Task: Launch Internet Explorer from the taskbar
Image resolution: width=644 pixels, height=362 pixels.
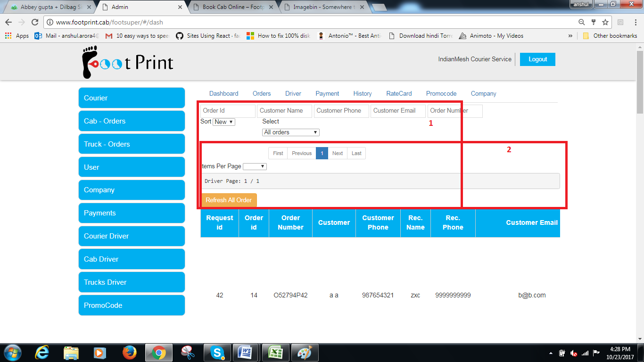Action: point(42,353)
